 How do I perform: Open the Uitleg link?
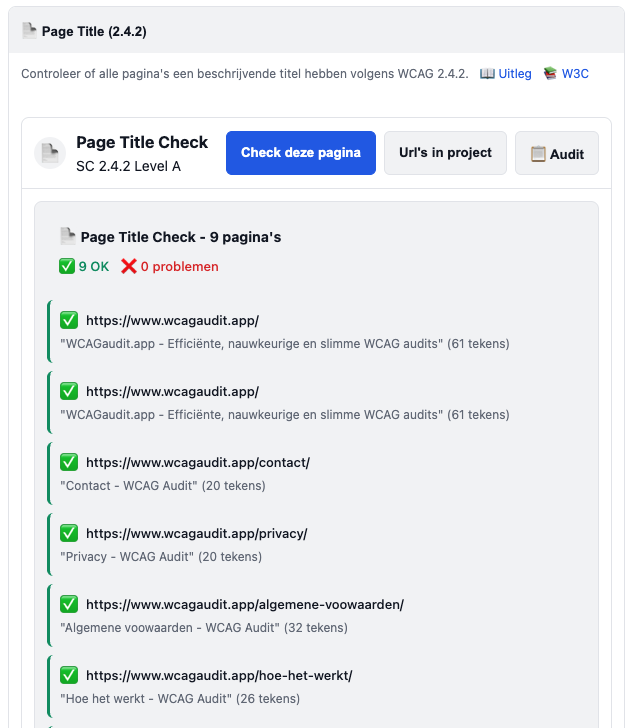(x=515, y=74)
